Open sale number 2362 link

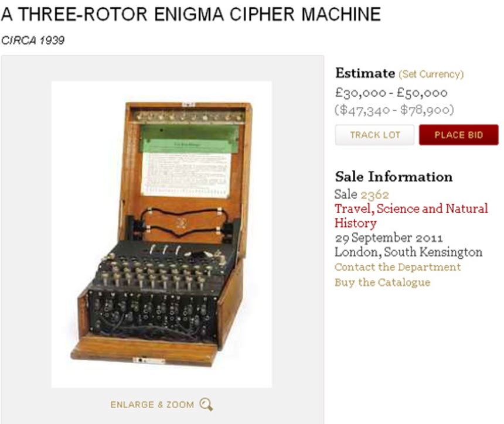click(375, 194)
